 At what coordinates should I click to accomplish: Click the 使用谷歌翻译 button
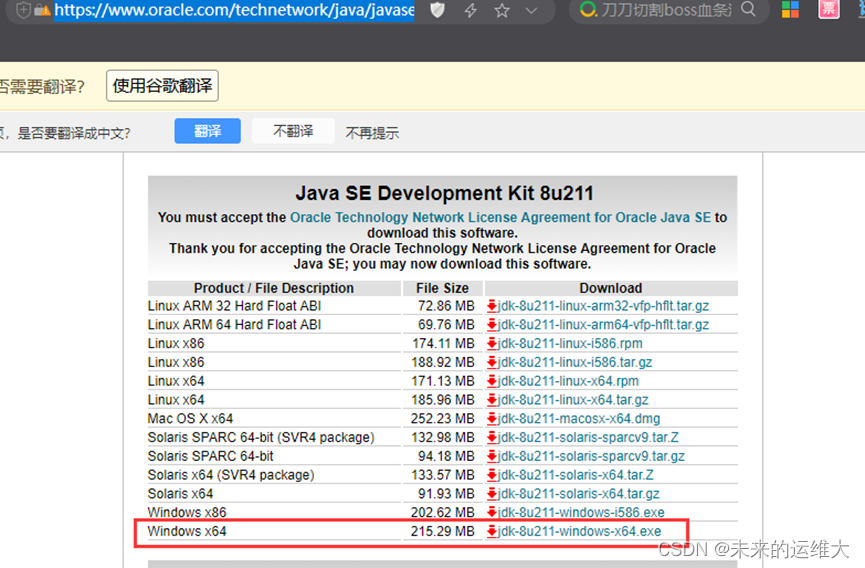[162, 85]
